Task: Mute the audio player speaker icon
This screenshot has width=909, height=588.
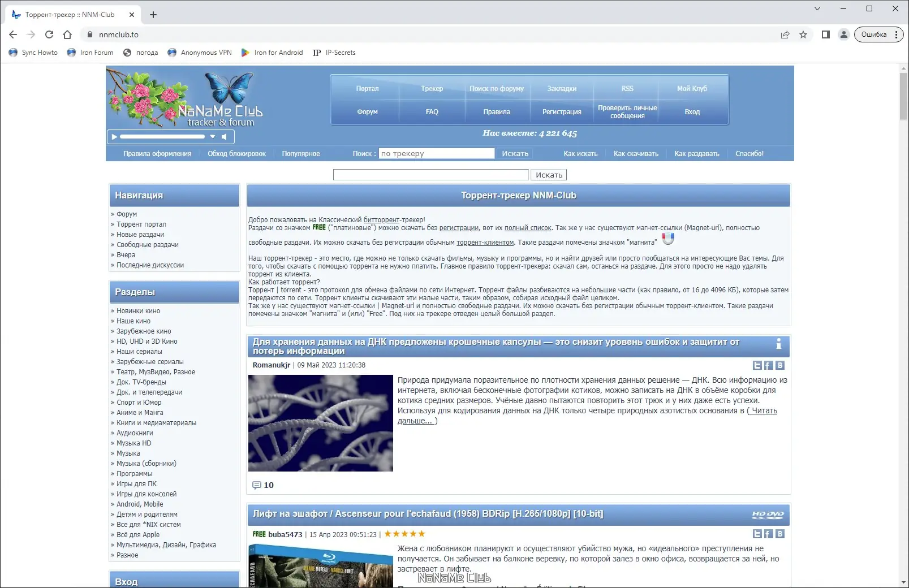Action: pos(225,137)
